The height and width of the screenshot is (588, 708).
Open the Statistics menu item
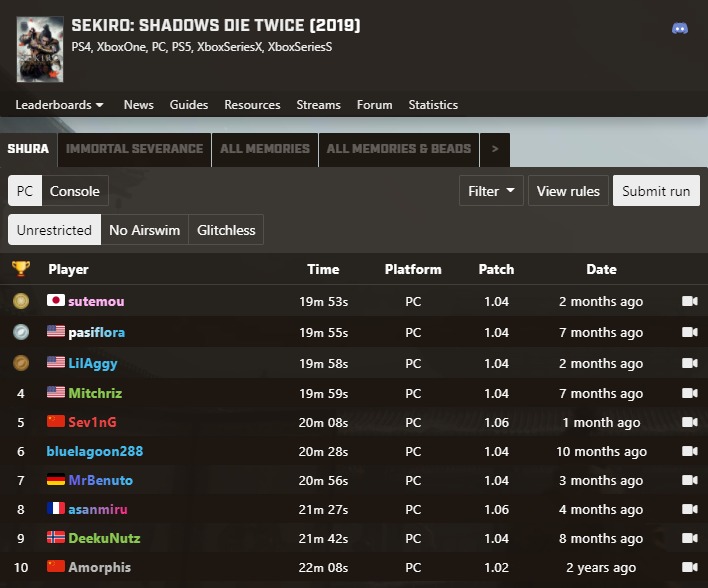(x=433, y=105)
